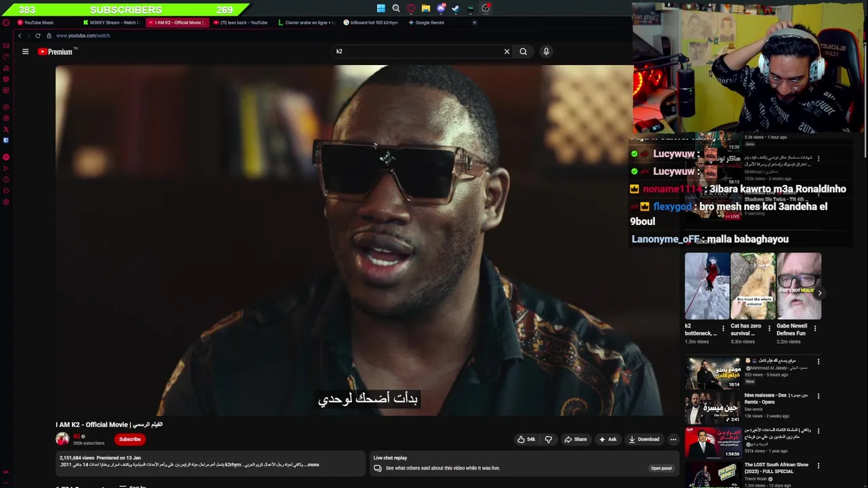
Task: Download the video
Action: [x=644, y=439]
